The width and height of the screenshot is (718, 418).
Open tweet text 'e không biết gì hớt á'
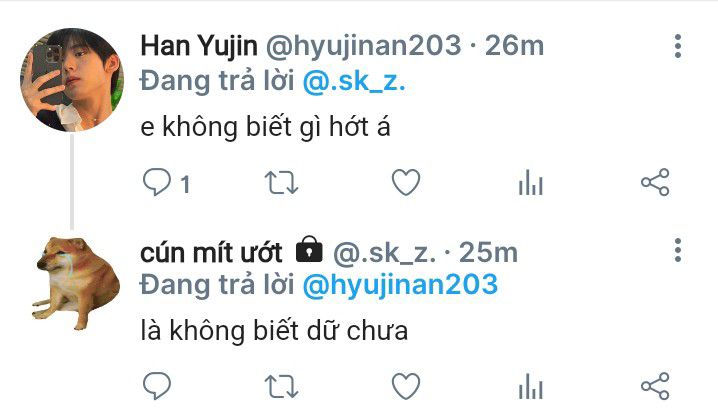coord(265,126)
